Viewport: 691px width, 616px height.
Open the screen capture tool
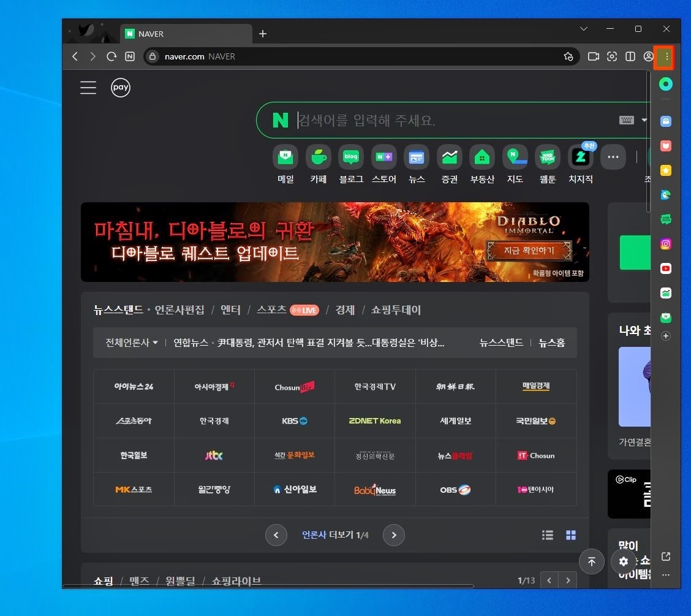(612, 56)
